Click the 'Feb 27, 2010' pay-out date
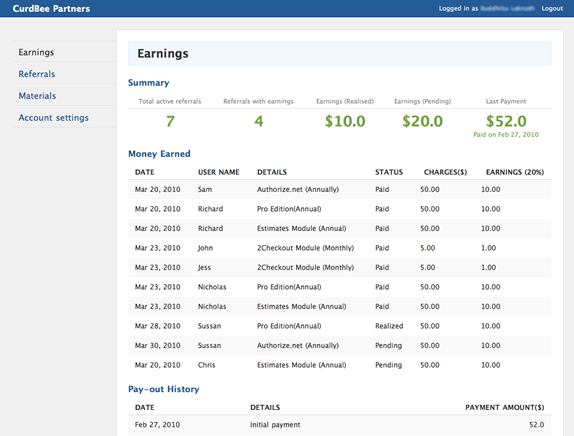 157,425
